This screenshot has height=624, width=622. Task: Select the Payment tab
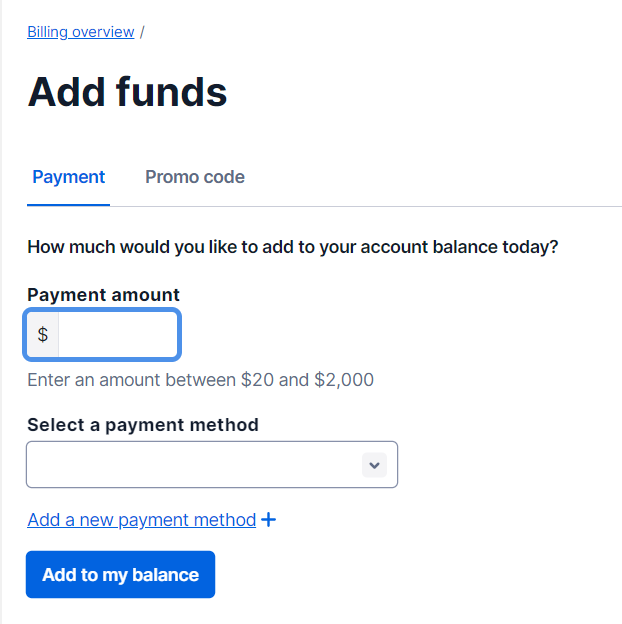pos(68,177)
